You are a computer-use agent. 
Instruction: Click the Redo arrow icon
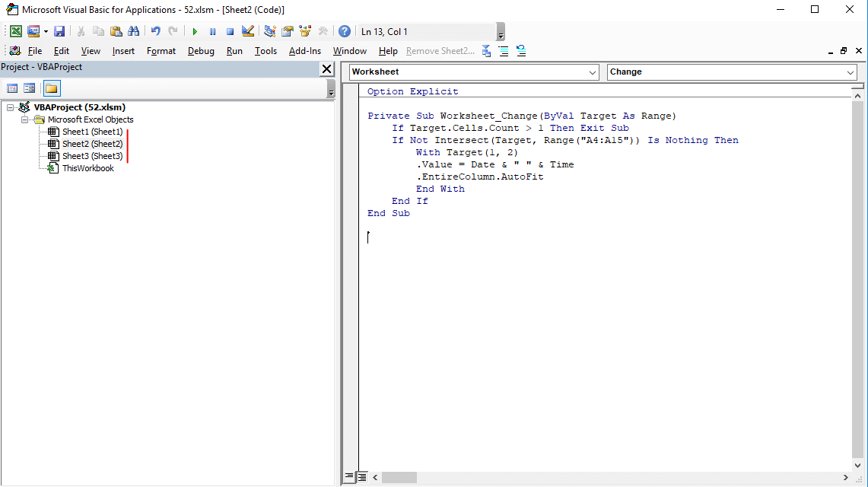[x=173, y=31]
